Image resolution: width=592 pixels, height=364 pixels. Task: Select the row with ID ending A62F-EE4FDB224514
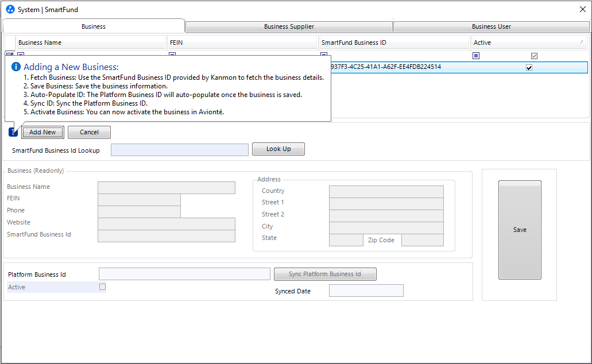pos(459,67)
